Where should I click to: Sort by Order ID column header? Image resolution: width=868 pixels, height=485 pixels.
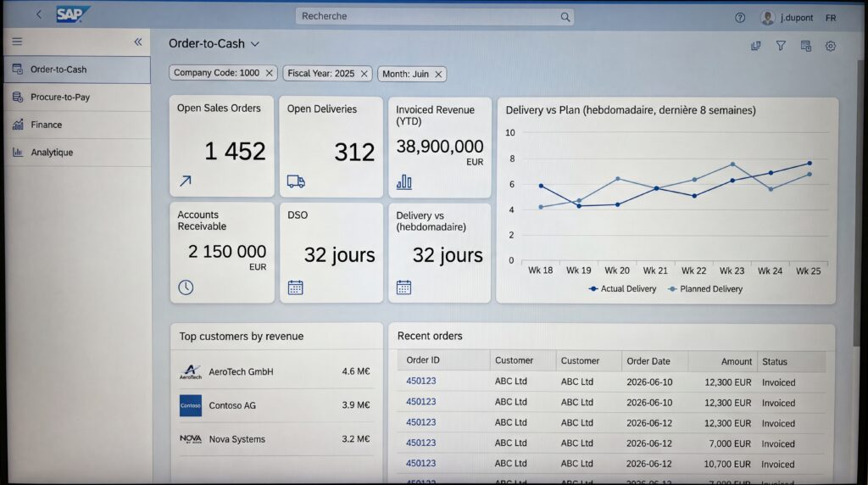(443, 360)
